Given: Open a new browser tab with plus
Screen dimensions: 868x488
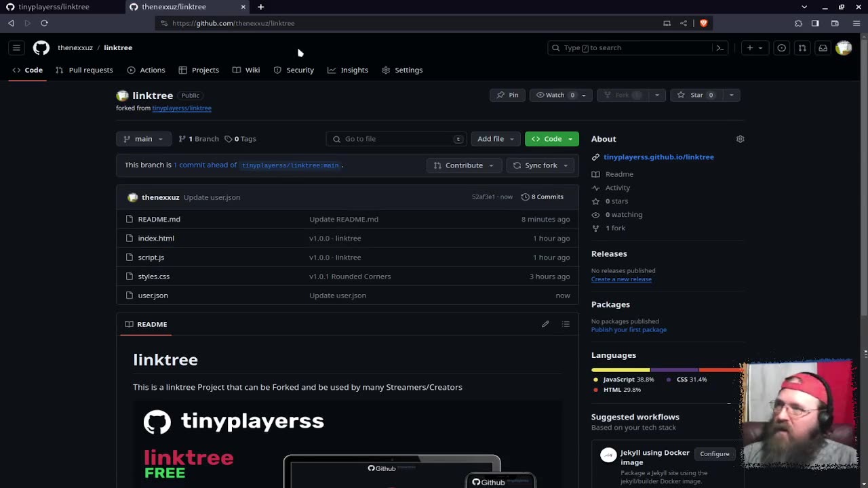Looking at the screenshot, I should [260, 7].
